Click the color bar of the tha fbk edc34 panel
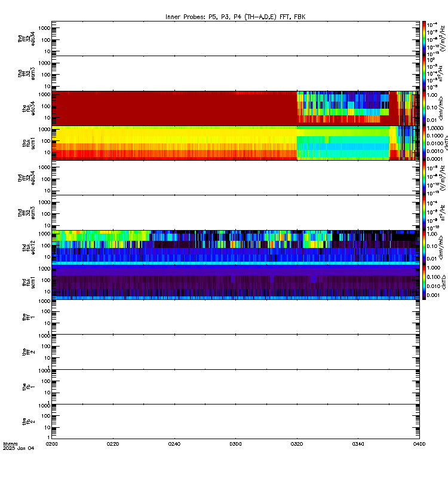Image resolution: width=448 pixels, height=478 pixels. [424, 108]
